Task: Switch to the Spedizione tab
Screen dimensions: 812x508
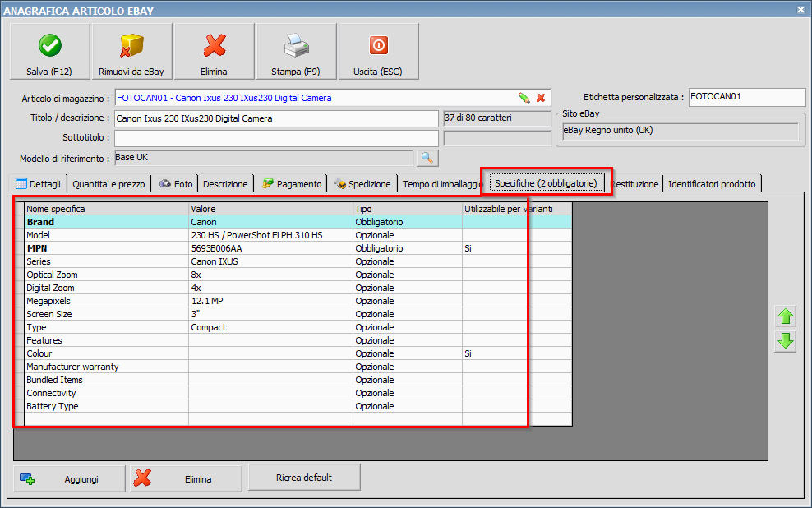Action: pos(362,184)
